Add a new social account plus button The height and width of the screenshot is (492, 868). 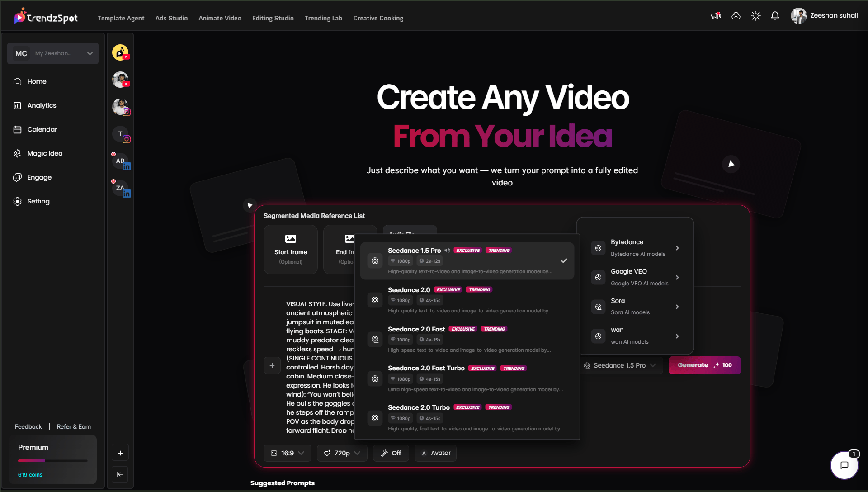click(120, 453)
